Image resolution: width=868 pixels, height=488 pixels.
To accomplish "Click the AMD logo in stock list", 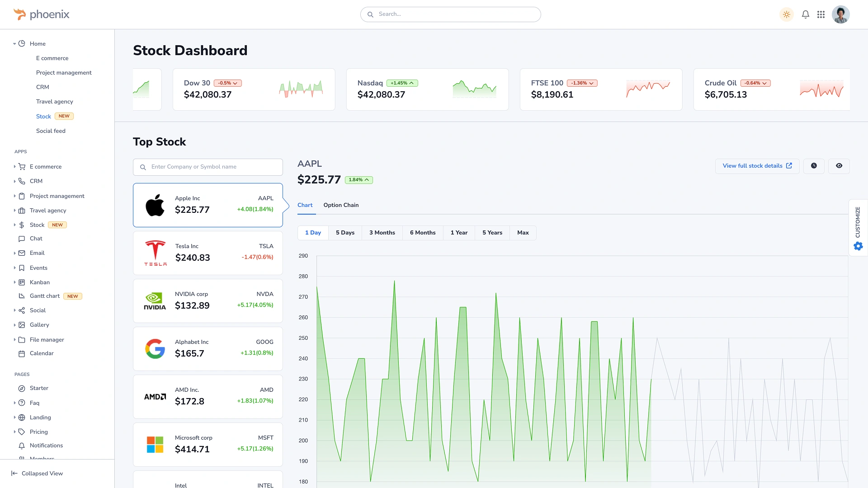I will coord(155,397).
